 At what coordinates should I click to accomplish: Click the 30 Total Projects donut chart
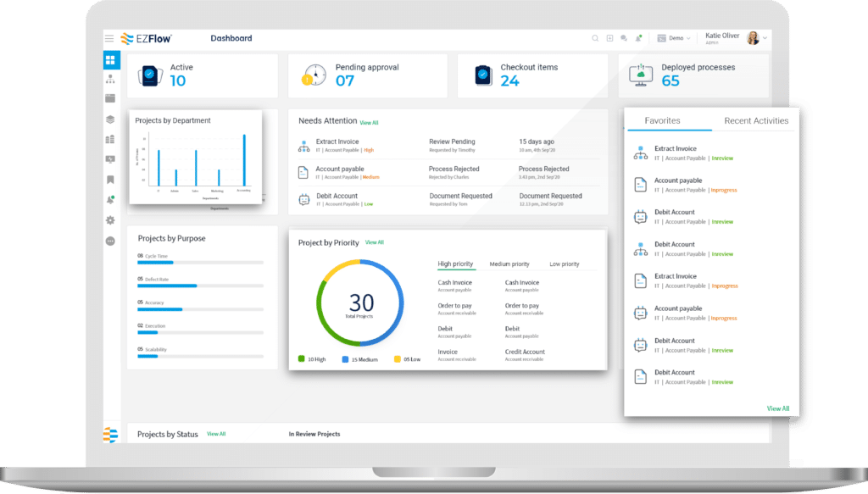coord(359,303)
